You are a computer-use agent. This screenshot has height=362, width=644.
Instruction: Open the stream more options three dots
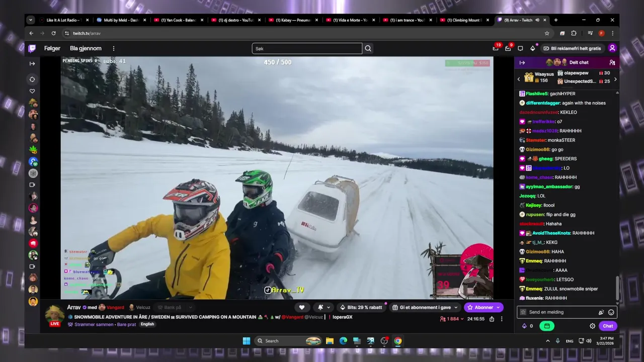point(502,319)
